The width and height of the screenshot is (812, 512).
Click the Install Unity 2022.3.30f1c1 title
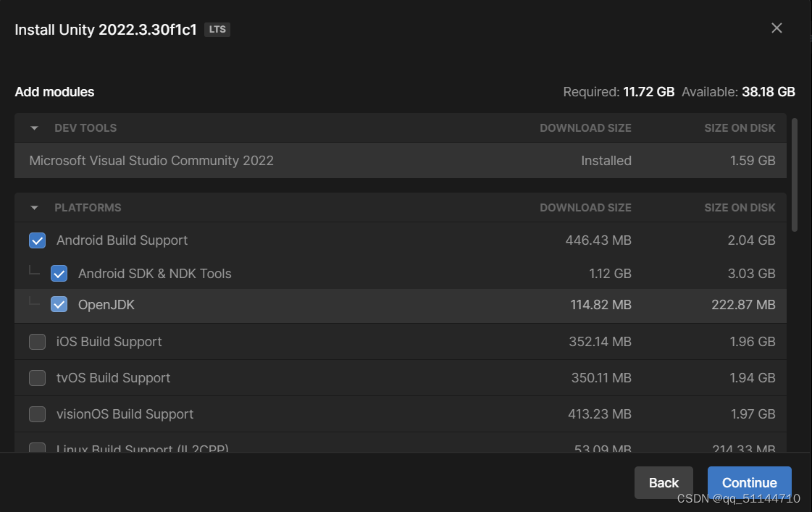106,30
